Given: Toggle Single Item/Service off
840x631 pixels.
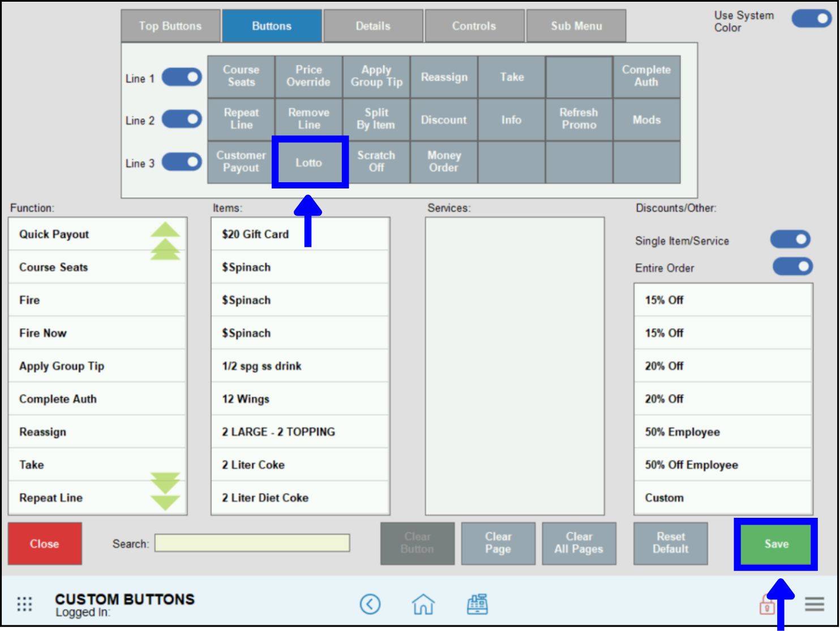Looking at the screenshot, I should pyautogui.click(x=790, y=239).
